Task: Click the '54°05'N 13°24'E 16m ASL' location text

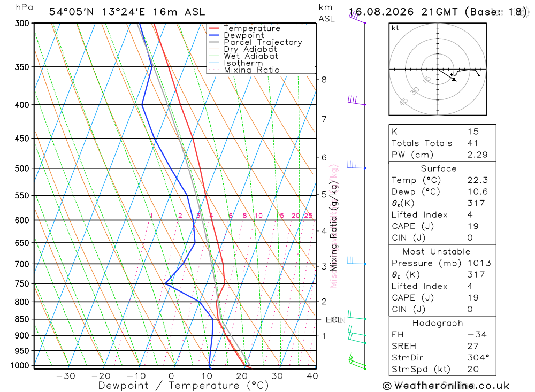Action: pos(127,12)
